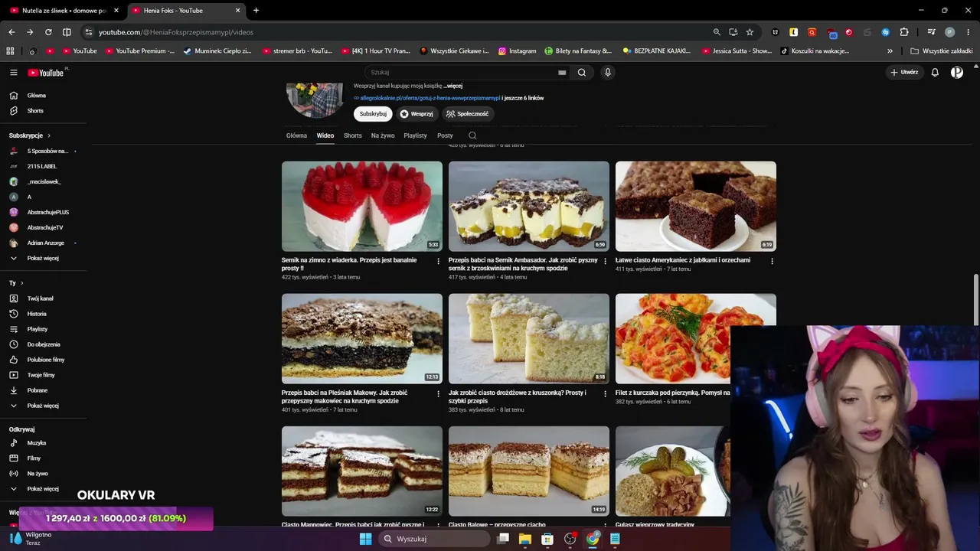980x551 pixels.
Task: Click the Wesprzyj button
Action: point(416,114)
